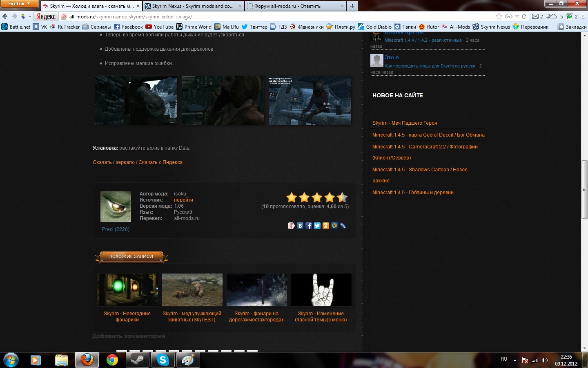The height and width of the screenshot is (368, 588).
Task: Open Skyrim - Меч Падшего Героя link
Action: [405, 123]
